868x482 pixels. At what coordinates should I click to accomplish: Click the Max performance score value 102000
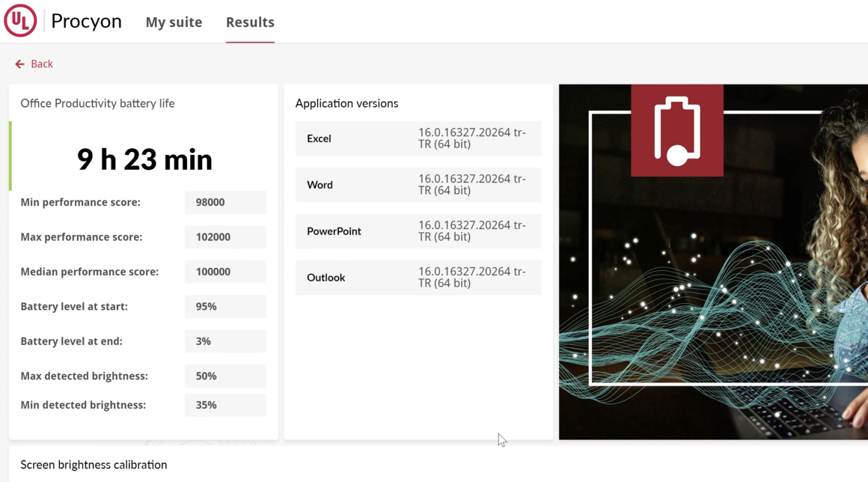coord(225,237)
